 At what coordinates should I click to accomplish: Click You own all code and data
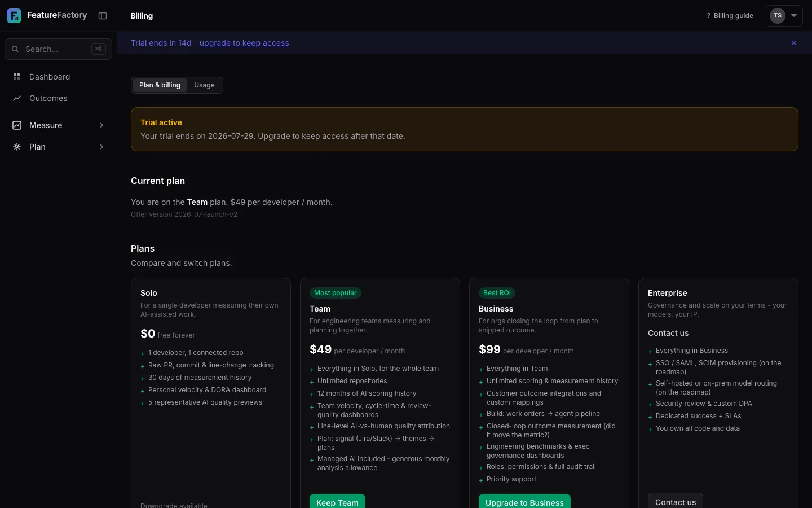click(x=698, y=428)
